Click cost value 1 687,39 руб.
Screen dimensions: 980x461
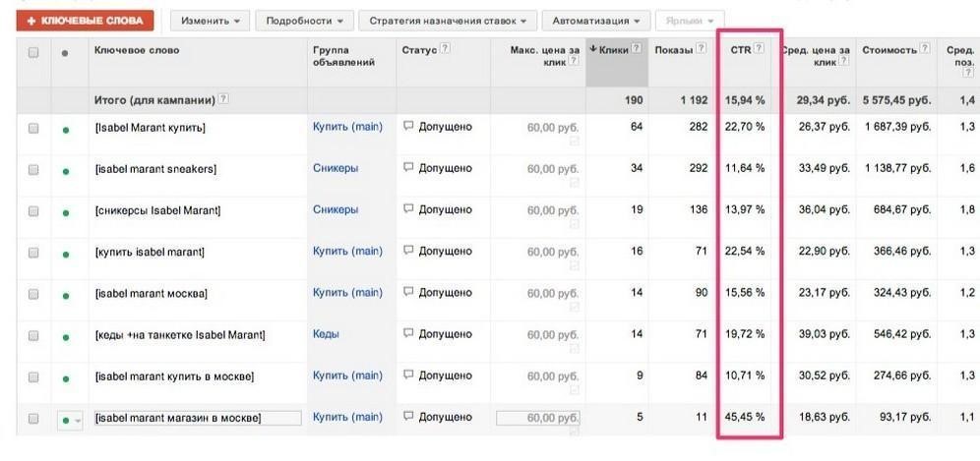tap(898, 127)
